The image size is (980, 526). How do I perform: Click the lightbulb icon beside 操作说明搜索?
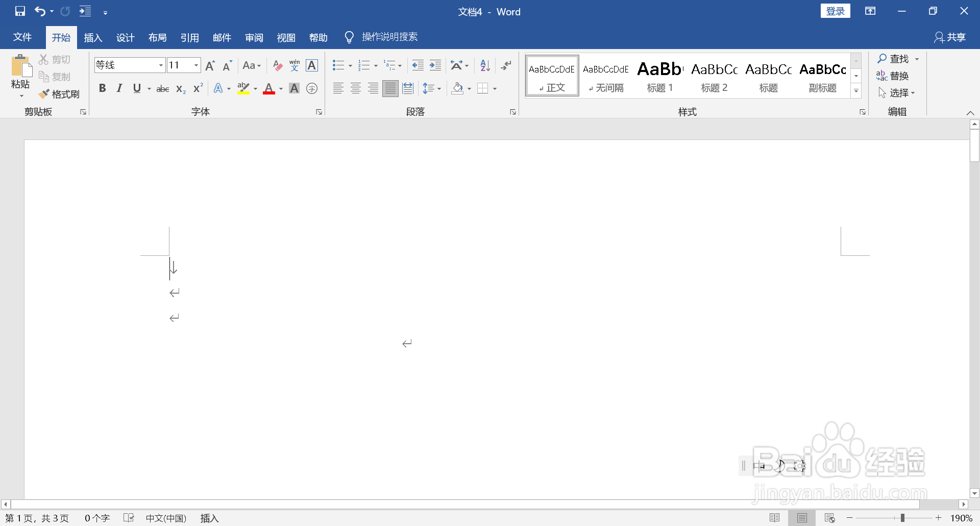[x=349, y=37]
